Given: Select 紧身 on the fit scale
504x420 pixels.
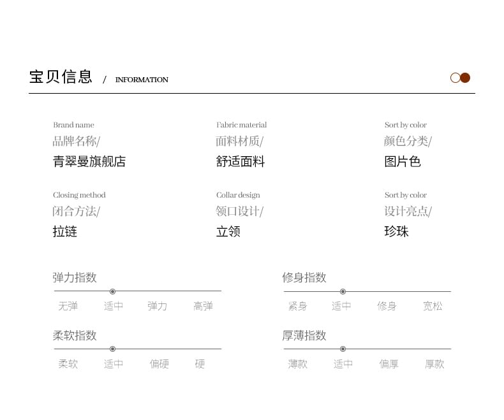Looking at the screenshot, I should (297, 306).
